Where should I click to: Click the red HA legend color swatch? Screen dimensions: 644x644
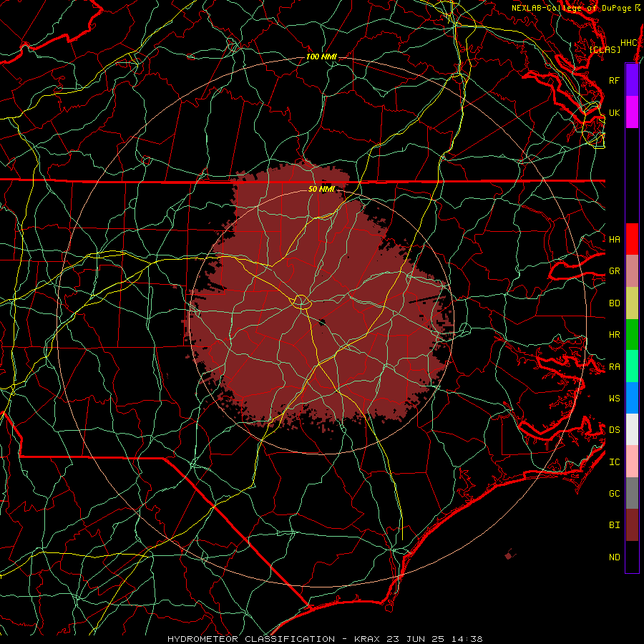point(632,239)
